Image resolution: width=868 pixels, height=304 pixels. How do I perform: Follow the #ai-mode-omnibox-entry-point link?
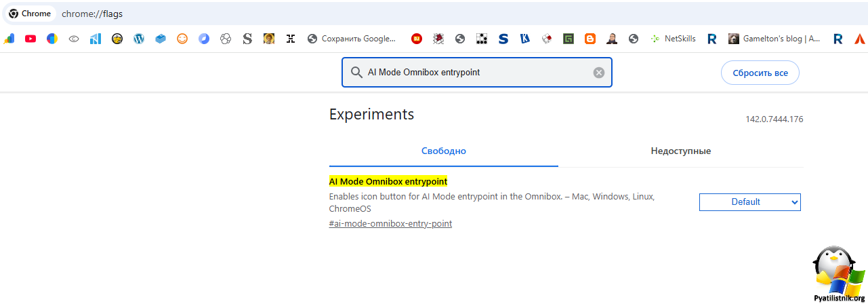tap(390, 223)
